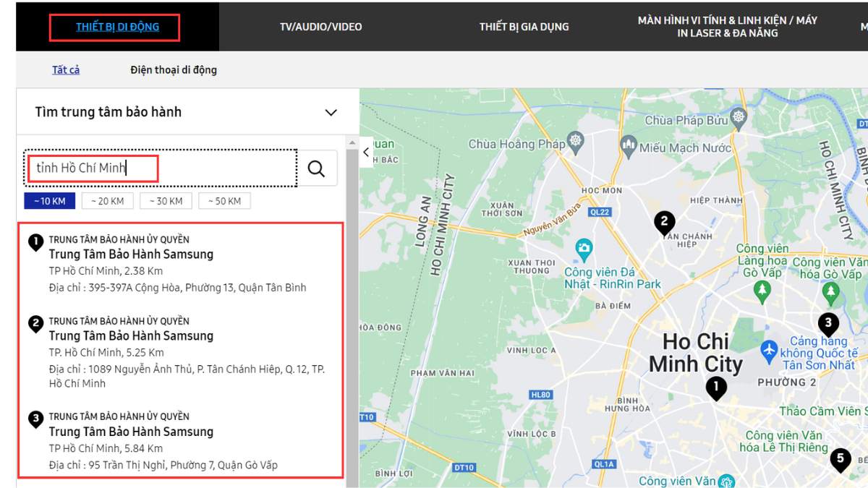The image size is (868, 488).
Task: Click map marker number 5
Action: point(840,460)
